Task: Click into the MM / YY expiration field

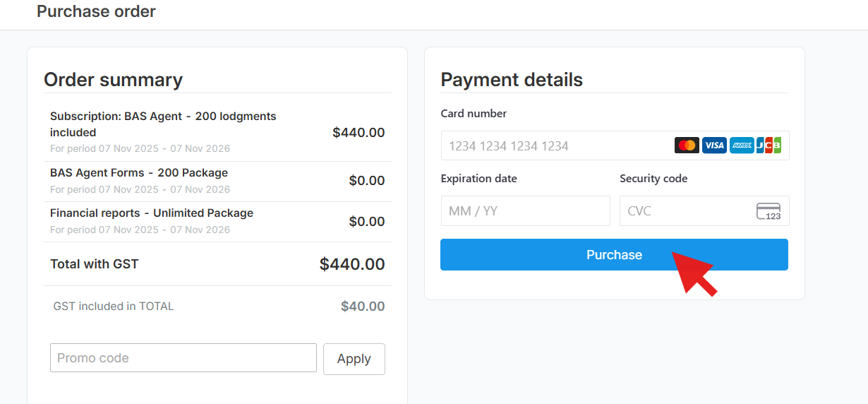Action: coord(525,211)
